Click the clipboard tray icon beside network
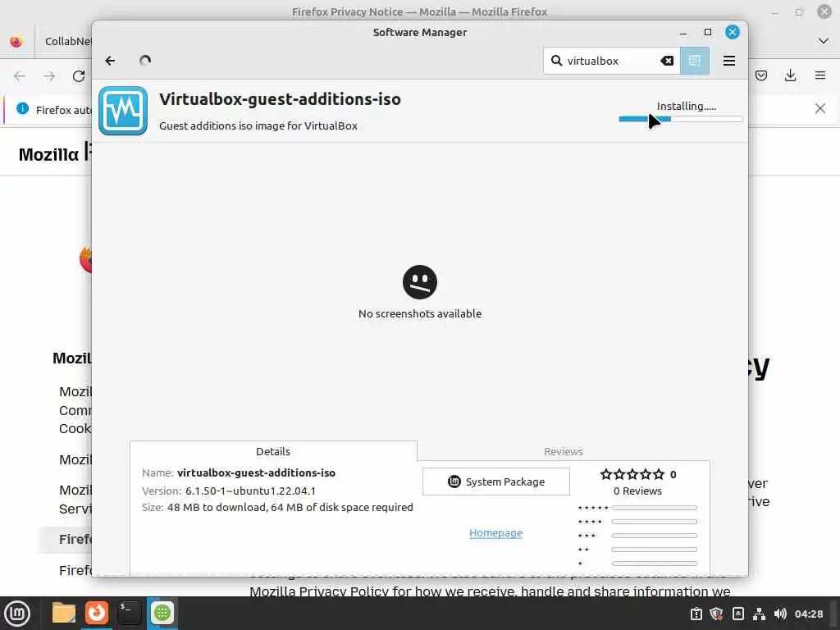The width and height of the screenshot is (840, 630). pos(738,614)
